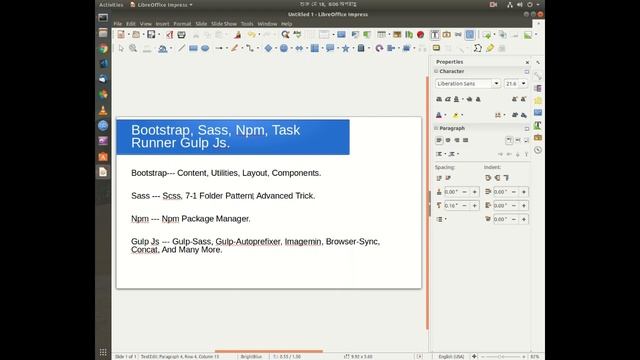Open Font Color dropdown arrow
640x360 pixels.
pos(445,116)
